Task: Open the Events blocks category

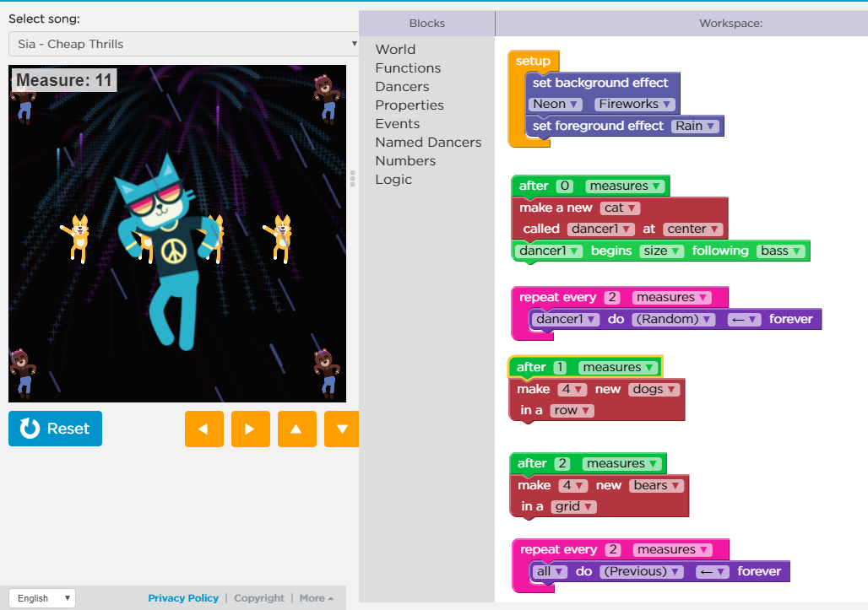Action: pyautogui.click(x=398, y=124)
